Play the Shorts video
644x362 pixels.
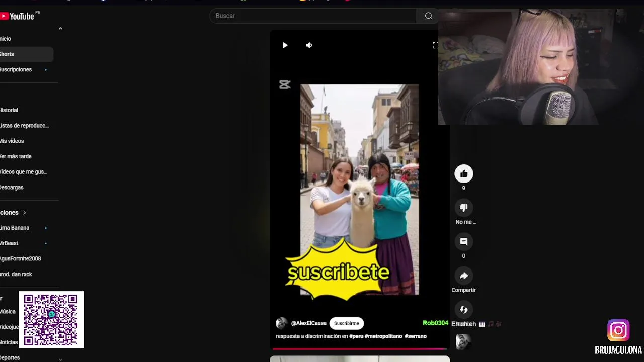285,45
